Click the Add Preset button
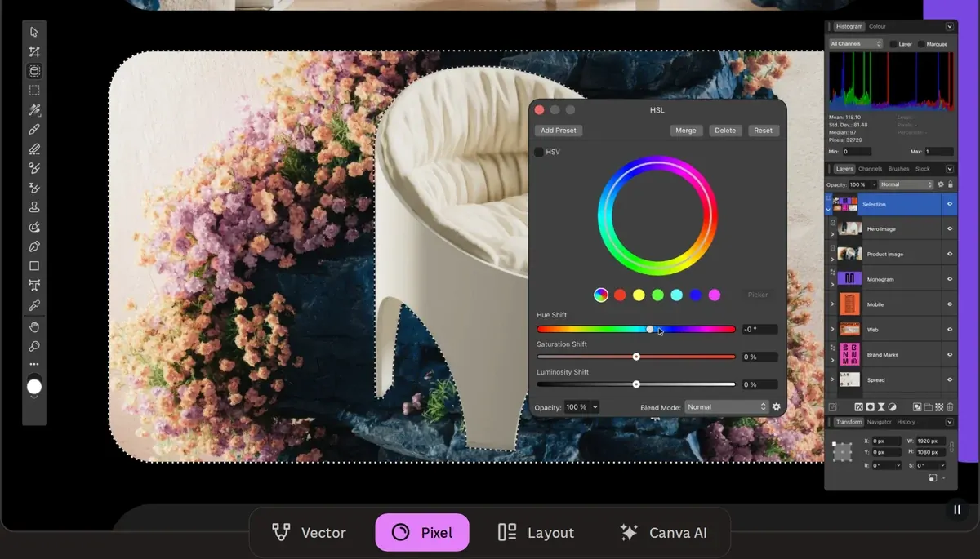This screenshot has height=559, width=980. [559, 131]
